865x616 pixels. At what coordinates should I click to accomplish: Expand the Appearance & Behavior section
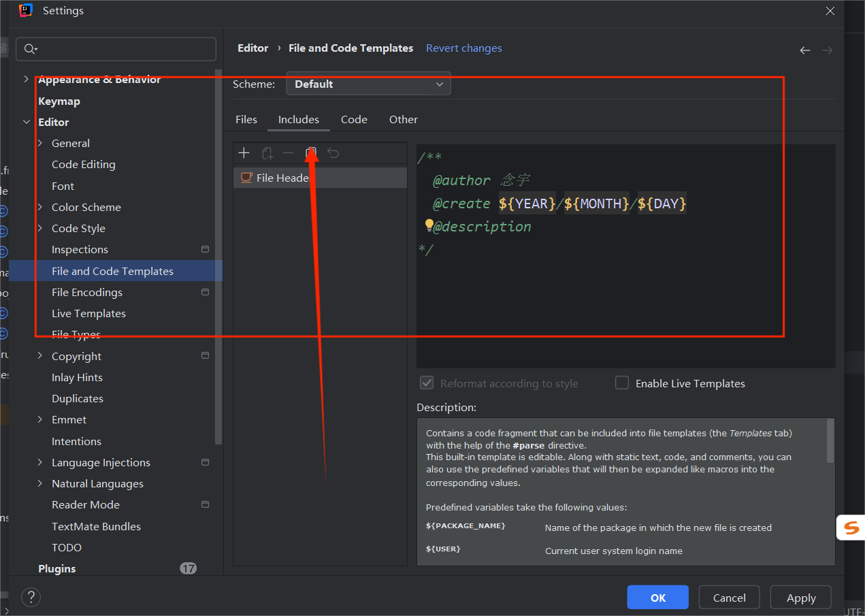[27, 80]
